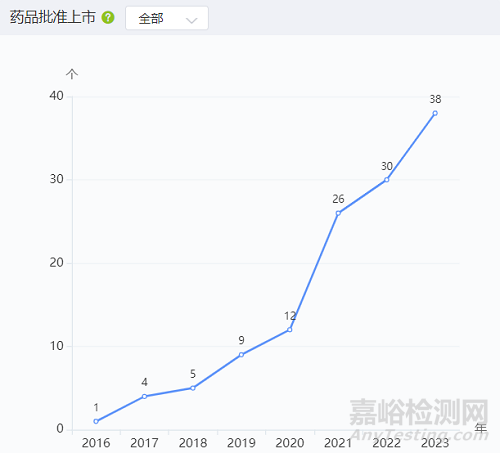This screenshot has height=453, width=500.
Task: Click the 2021 data point with value 26
Action: pyautogui.click(x=338, y=213)
